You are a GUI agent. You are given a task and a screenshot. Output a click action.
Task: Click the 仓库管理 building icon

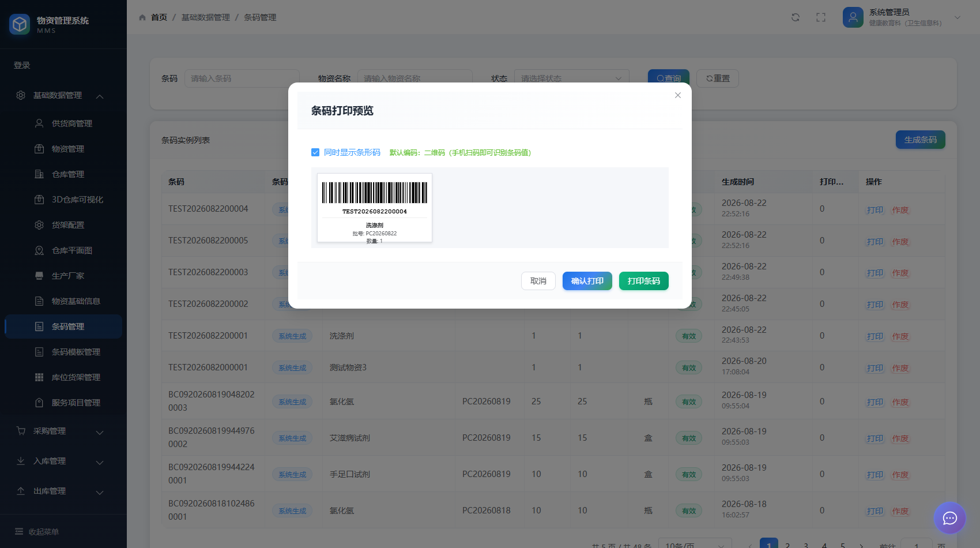39,174
